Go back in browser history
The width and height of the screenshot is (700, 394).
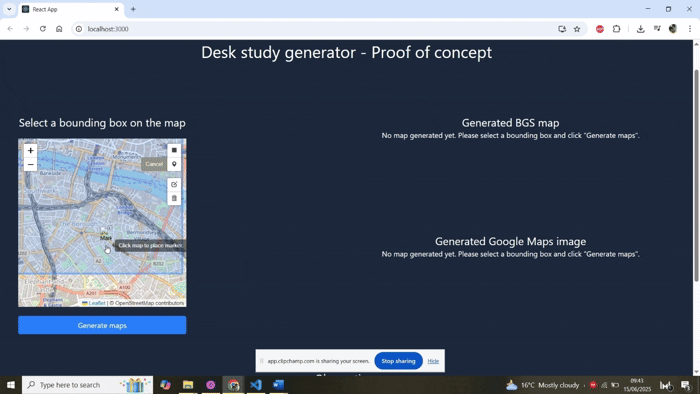tap(10, 29)
